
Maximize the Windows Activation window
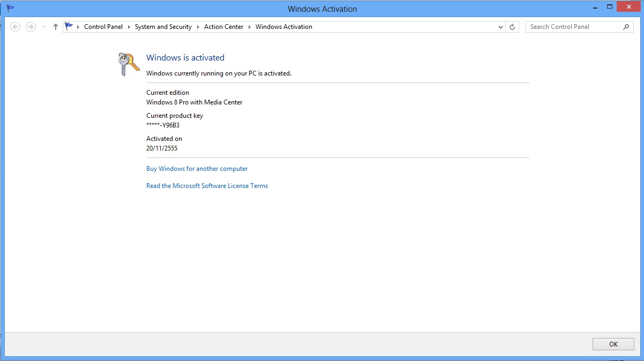[x=610, y=7]
